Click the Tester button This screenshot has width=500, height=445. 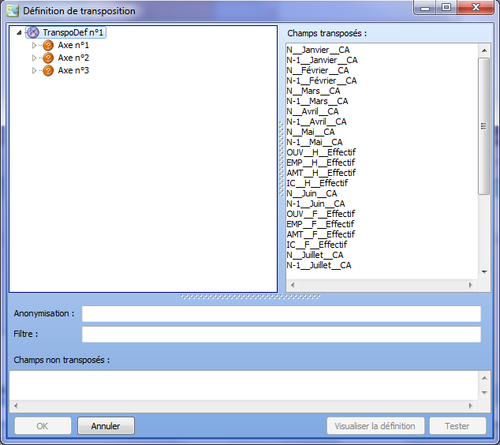457,426
